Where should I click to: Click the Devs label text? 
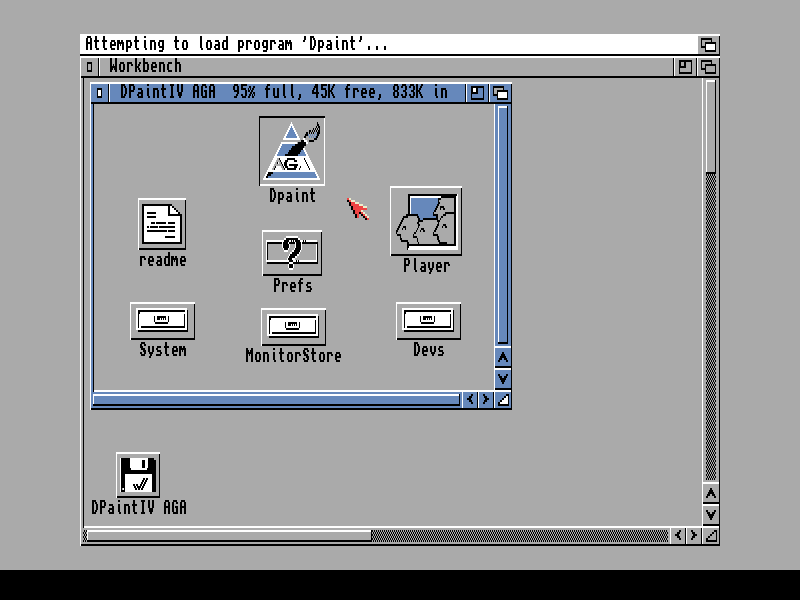(x=429, y=350)
